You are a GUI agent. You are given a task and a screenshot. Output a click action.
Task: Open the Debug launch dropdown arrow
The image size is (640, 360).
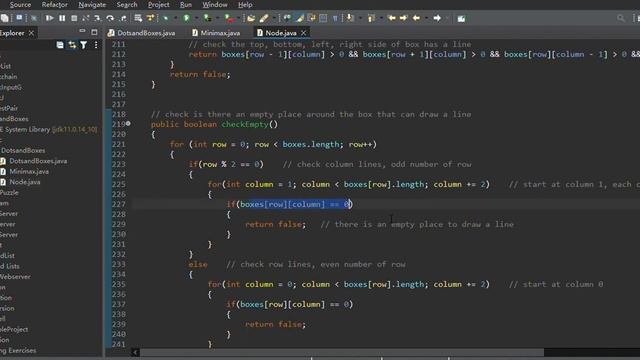coord(176,18)
